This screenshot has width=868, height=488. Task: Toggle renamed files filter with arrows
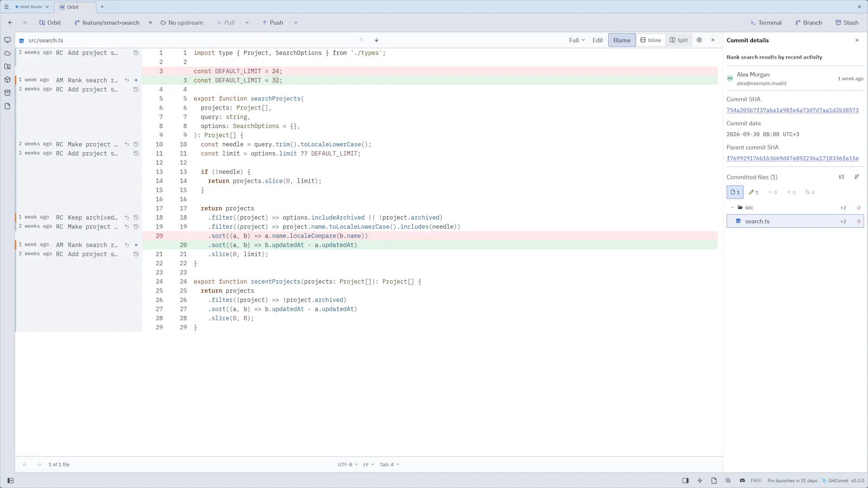[x=810, y=192]
